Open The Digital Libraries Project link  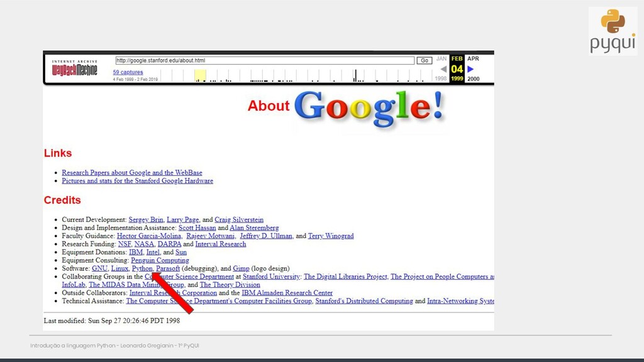click(x=345, y=277)
